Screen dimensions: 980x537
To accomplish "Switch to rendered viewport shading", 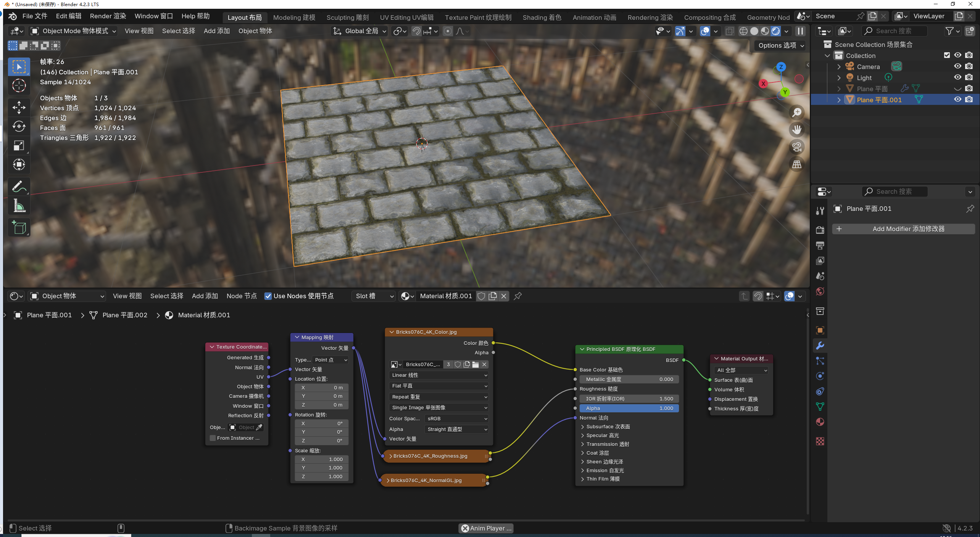I will click(x=776, y=31).
